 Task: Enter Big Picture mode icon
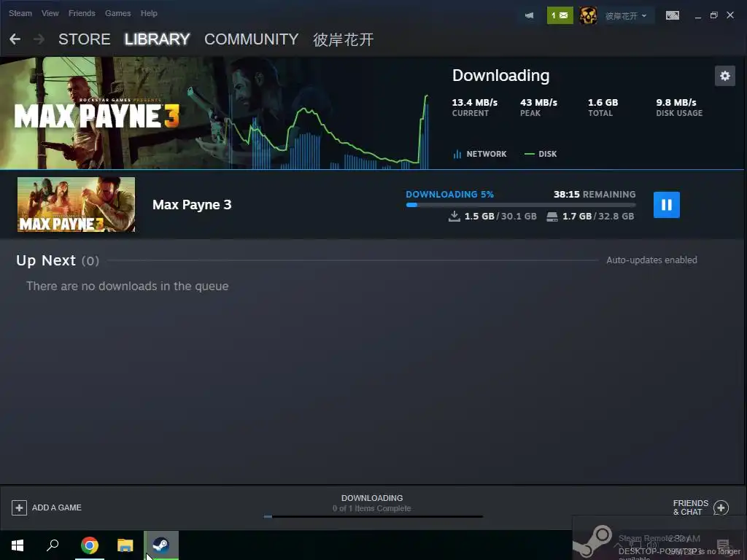coord(672,15)
